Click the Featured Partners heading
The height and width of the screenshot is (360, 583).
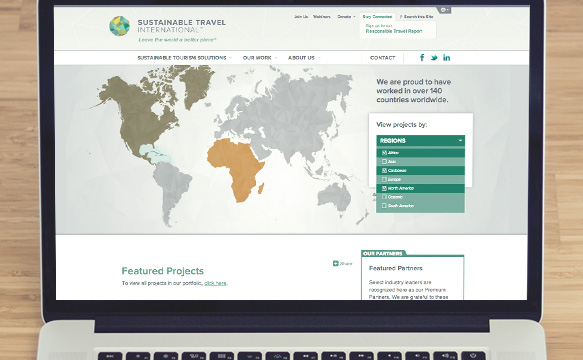(396, 268)
